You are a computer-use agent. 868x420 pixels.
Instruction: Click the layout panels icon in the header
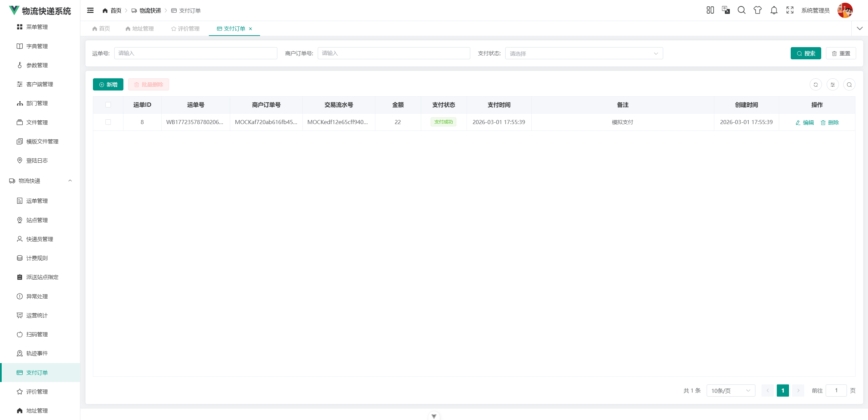[710, 11]
